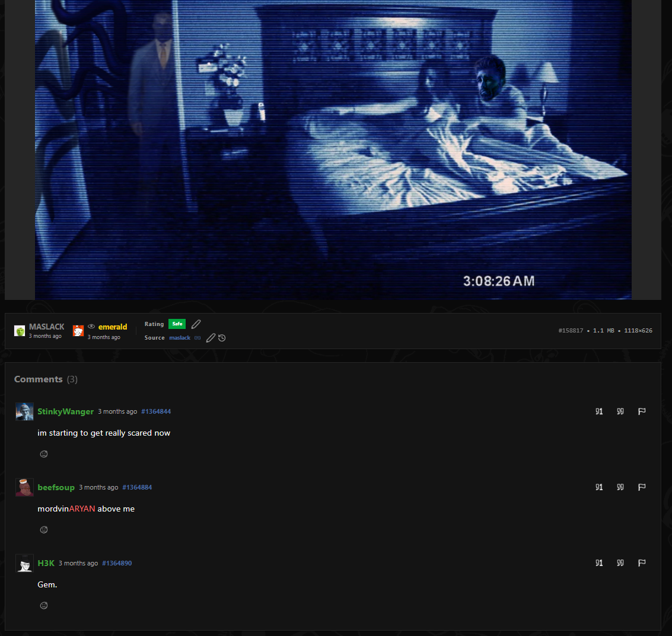The height and width of the screenshot is (636, 672).
Task: Click the green Safe rating badge
Action: pyautogui.click(x=177, y=324)
